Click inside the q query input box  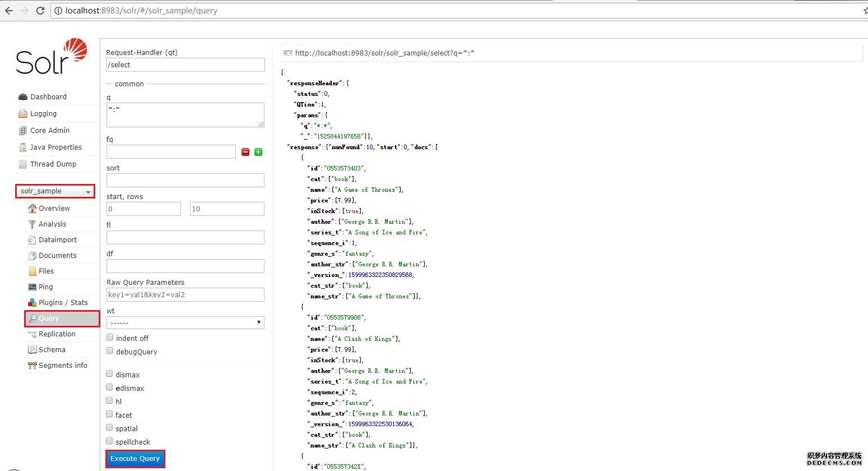(x=185, y=115)
